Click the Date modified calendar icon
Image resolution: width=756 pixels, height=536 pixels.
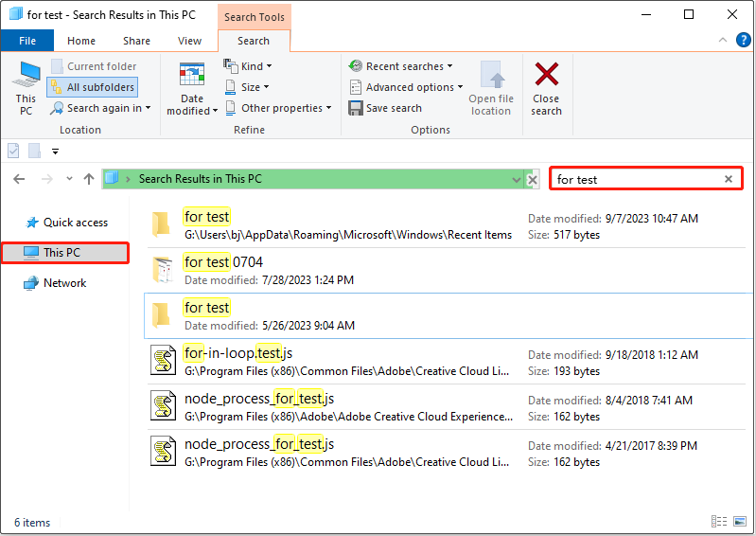tap(192, 76)
